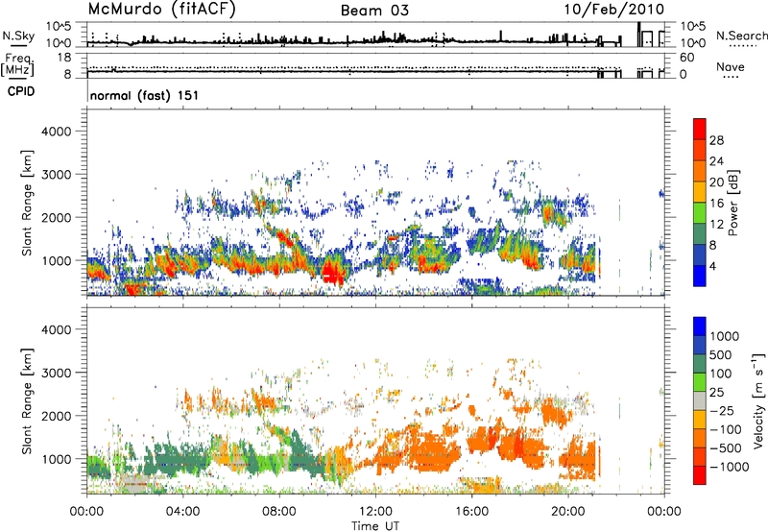Click the "08:00" time tick label
This screenshot has height=532, width=768.
click(x=279, y=512)
